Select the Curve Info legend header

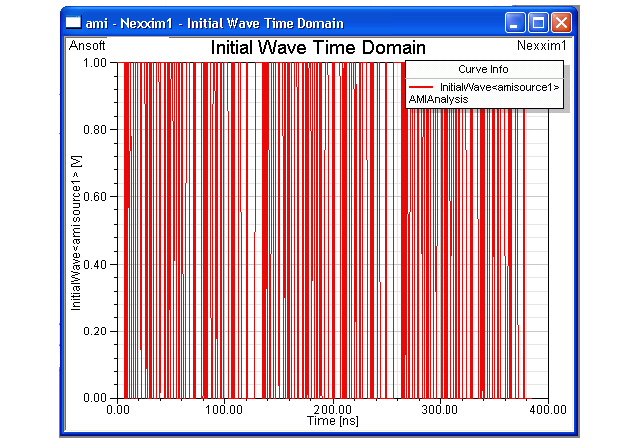483,70
